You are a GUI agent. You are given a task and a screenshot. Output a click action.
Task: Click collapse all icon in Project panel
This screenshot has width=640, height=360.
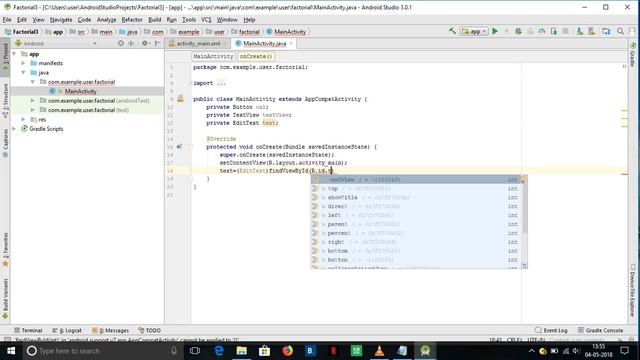tap(131, 43)
